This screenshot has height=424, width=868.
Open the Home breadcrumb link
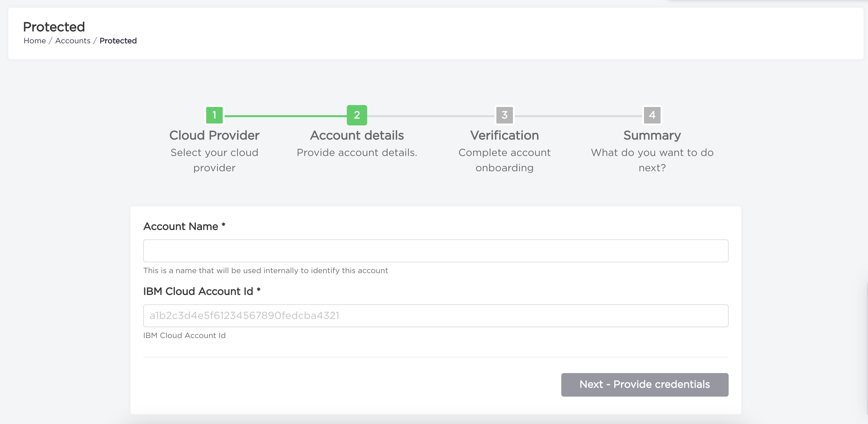click(x=35, y=40)
